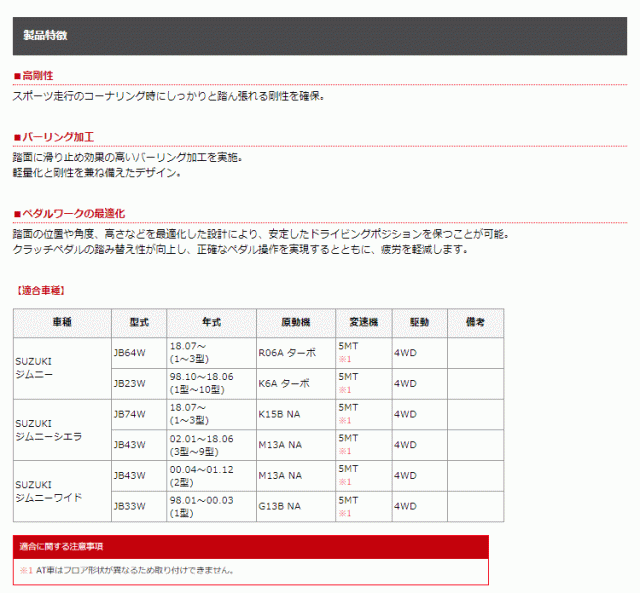Select the 駆動 column header
Screen dimensions: 640x593
pos(418,323)
